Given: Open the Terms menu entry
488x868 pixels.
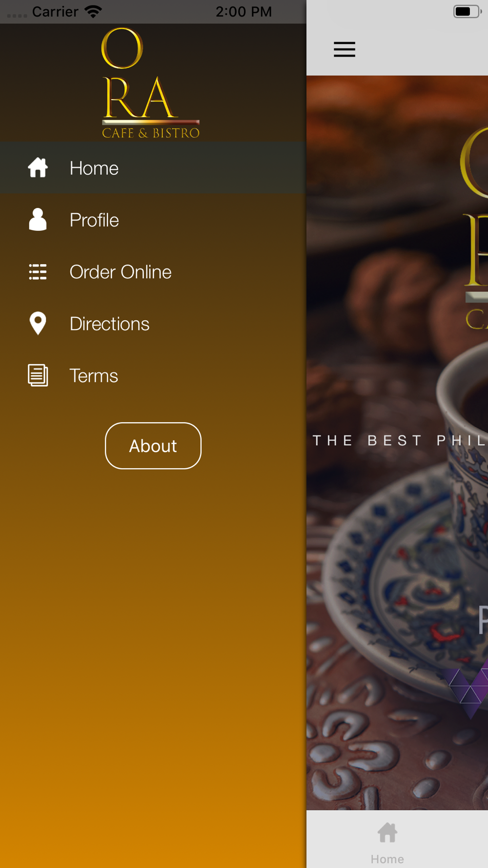Looking at the screenshot, I should click(x=153, y=375).
